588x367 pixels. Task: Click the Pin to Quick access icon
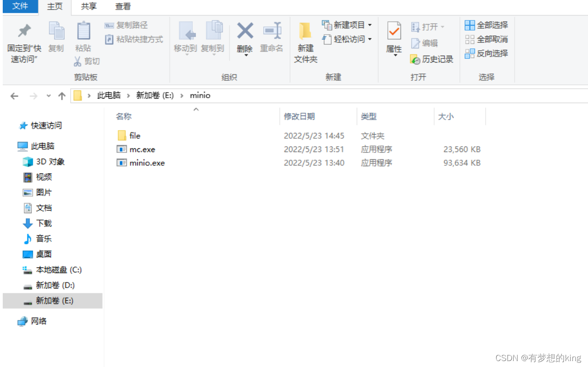(24, 31)
